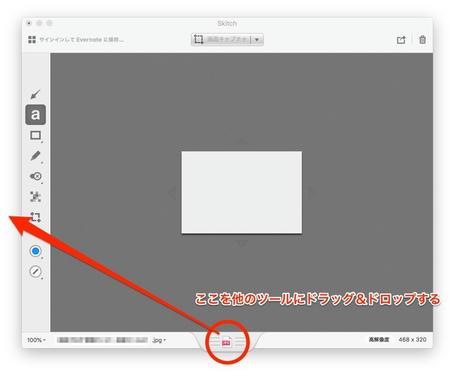This screenshot has height=374, width=450.
Task: Click the 468 x 320 size text
Action: 412,340
